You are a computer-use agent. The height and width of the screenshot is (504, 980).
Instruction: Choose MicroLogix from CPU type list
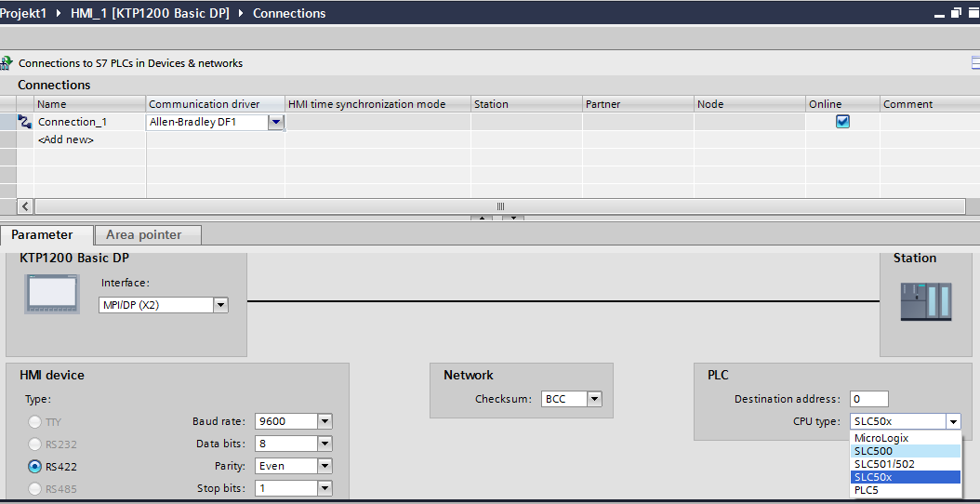point(905,438)
